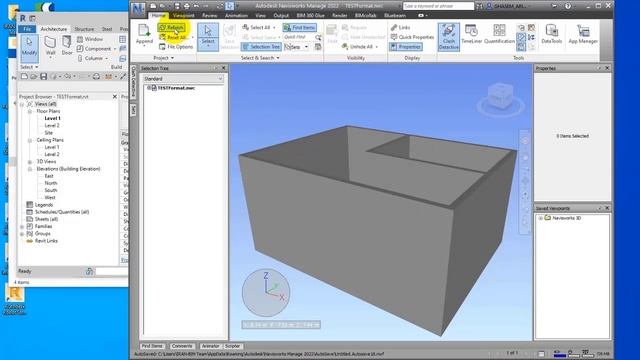The width and height of the screenshot is (640, 360).
Task: Open the Help icon in Navisworks title bar
Action: [568, 6]
